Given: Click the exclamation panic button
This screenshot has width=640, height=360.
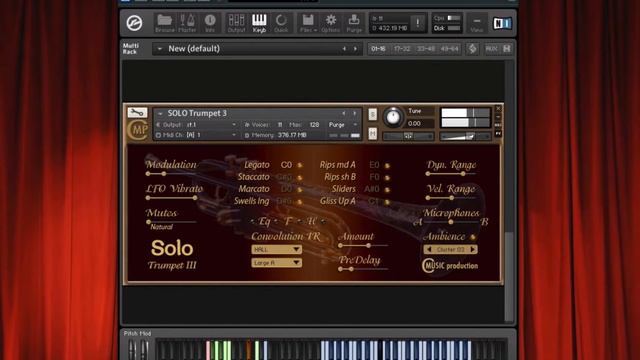Looking at the screenshot, I should click(418, 22).
